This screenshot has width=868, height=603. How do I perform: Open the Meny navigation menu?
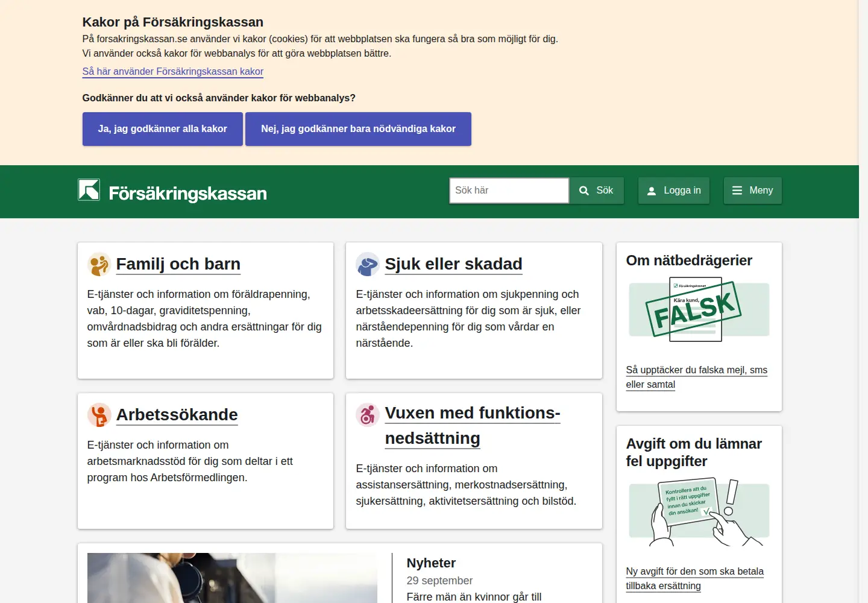coord(752,191)
